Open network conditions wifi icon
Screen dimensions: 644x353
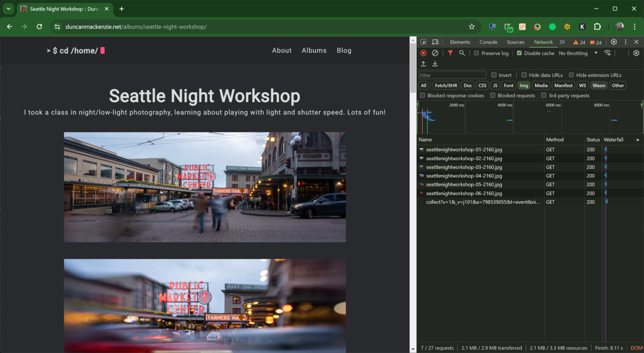(x=607, y=53)
